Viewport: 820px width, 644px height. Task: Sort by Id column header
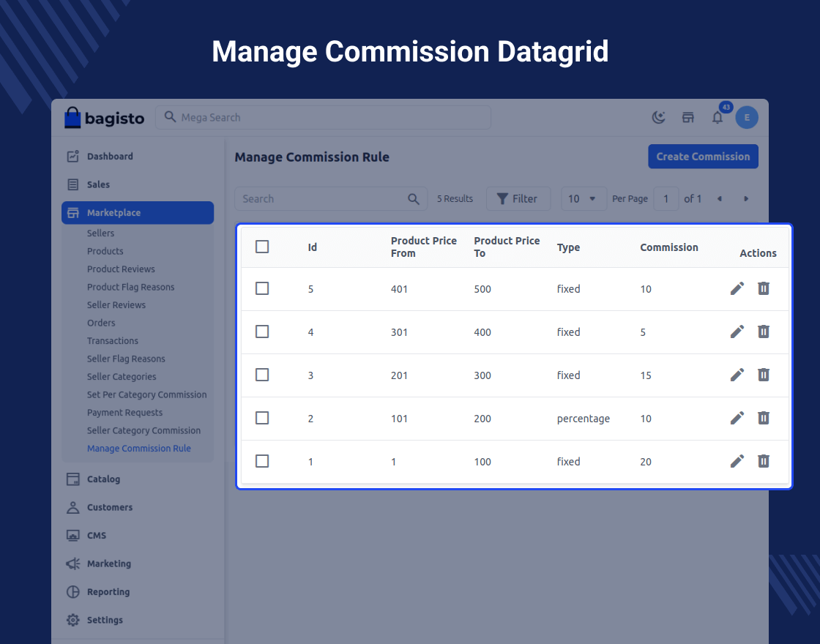click(x=312, y=247)
